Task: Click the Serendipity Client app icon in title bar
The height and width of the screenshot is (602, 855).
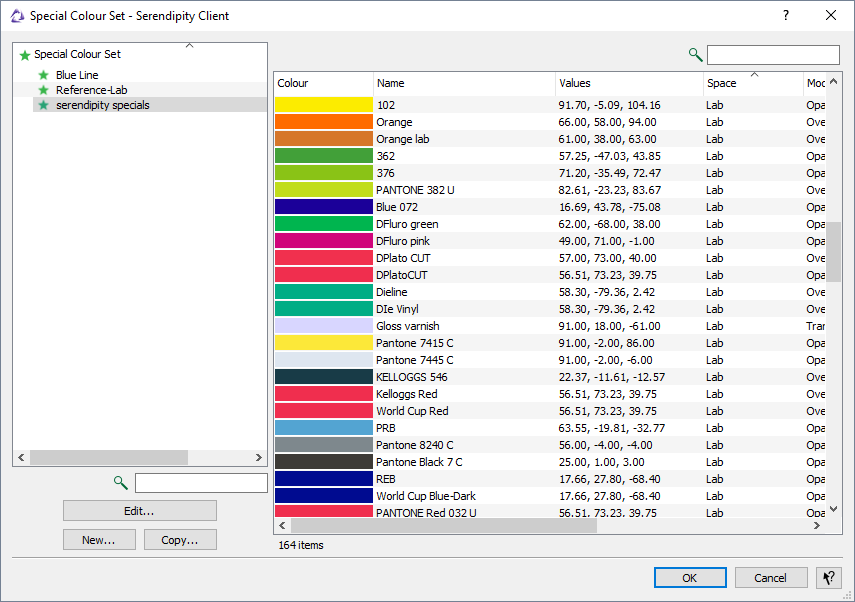Action: 17,16
